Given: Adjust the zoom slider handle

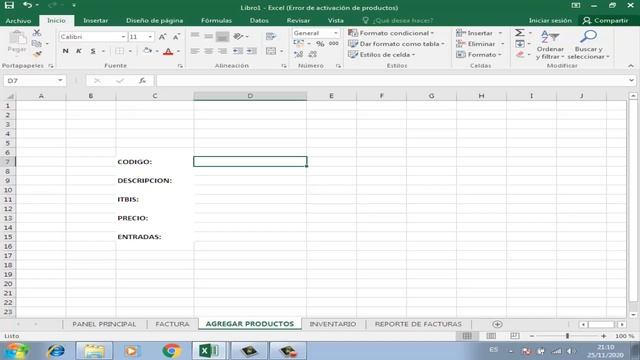Looking at the screenshot, I should [x=567, y=336].
